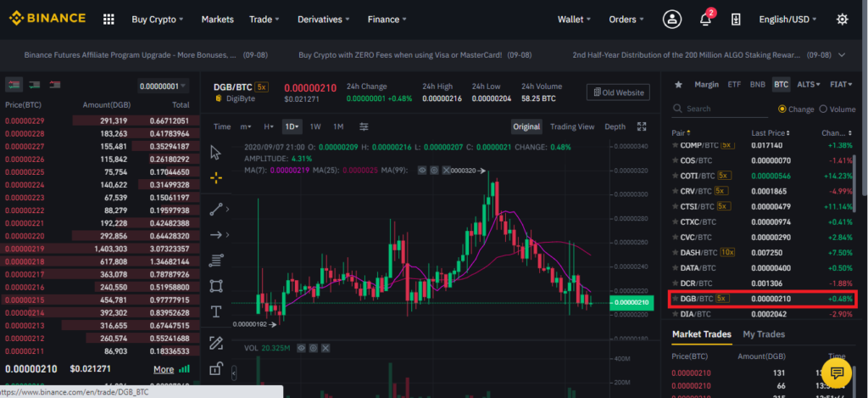Toggle VOL indicator visibility eye icon
This screenshot has height=398, width=868.
pos(302,348)
